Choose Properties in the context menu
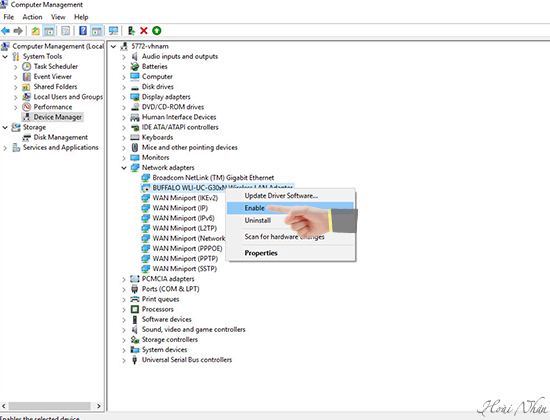The image size is (550, 420). [x=261, y=253]
